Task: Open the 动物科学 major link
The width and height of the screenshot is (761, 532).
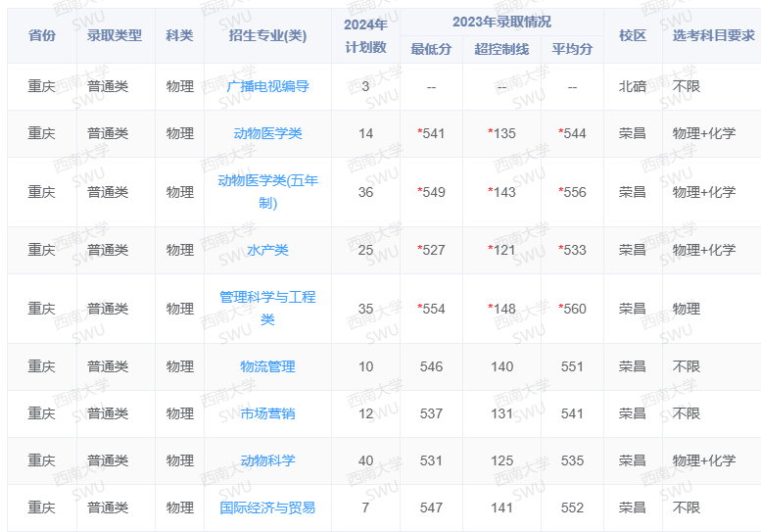Action: click(x=267, y=460)
